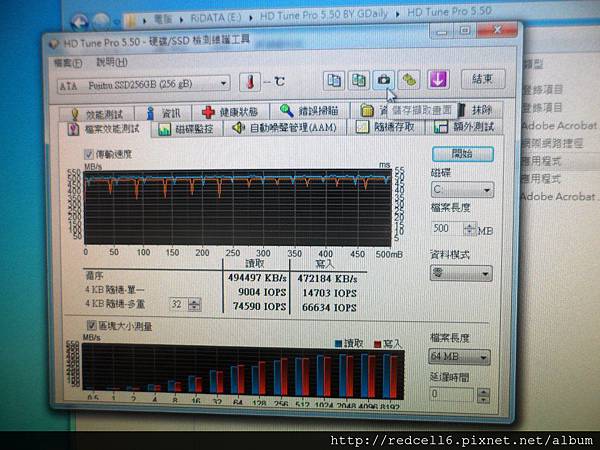600x450 pixels.
Task: Click the 14703 IOPS write value
Action: [x=329, y=293]
